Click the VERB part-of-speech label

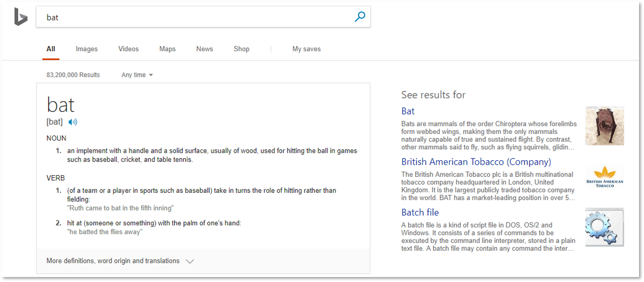pyautogui.click(x=56, y=178)
